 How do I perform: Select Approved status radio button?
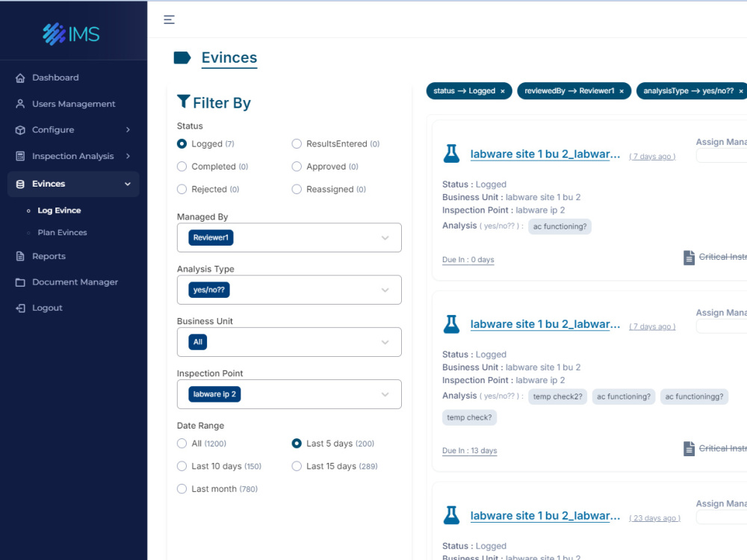point(297,167)
